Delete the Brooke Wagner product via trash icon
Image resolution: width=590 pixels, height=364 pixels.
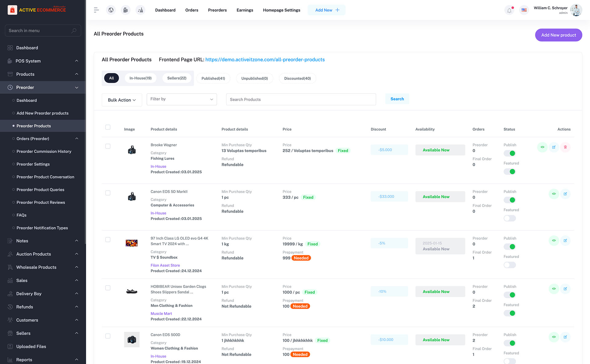click(x=565, y=147)
